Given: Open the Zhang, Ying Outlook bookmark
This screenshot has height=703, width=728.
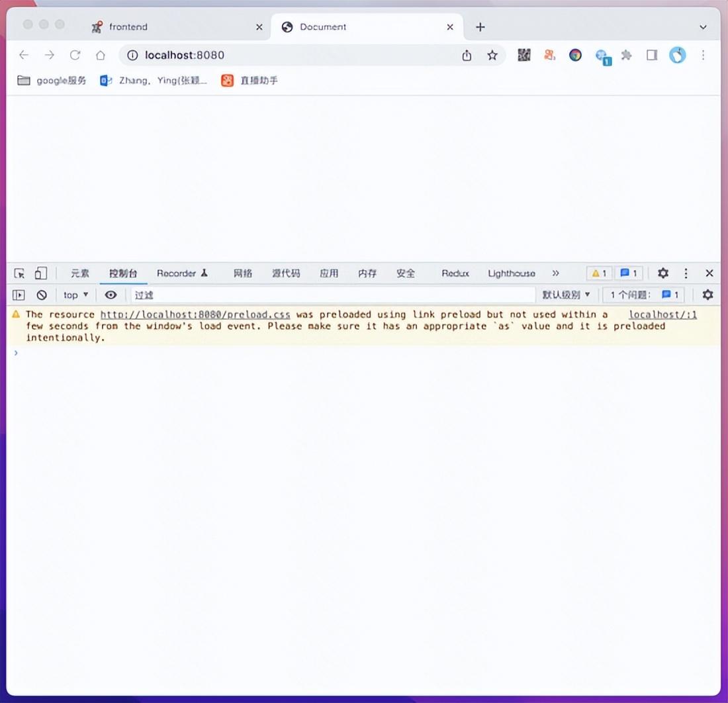Looking at the screenshot, I should click(154, 80).
